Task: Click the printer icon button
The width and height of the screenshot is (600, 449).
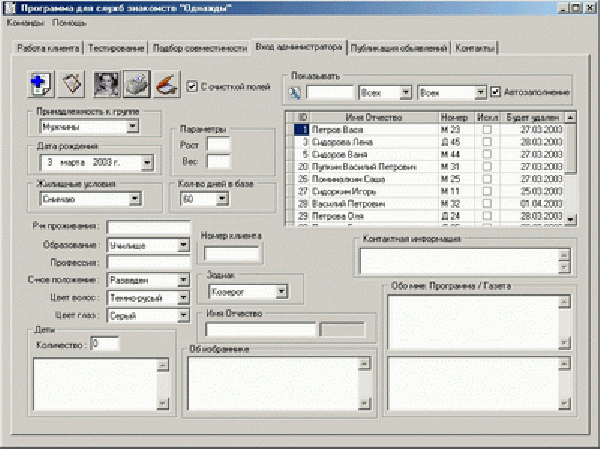Action: 137,84
